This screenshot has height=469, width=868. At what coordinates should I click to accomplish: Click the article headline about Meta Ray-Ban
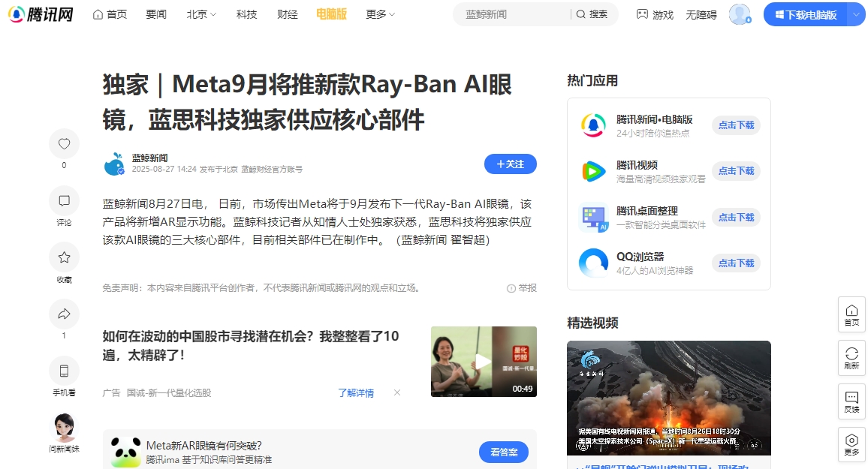(307, 102)
